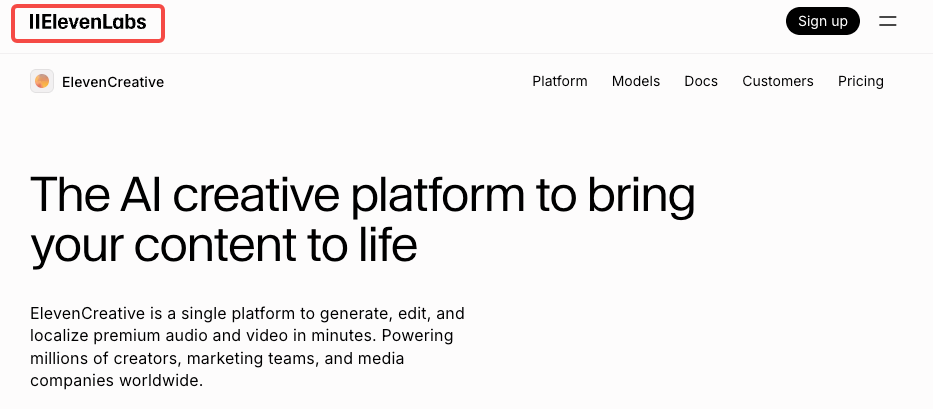Open the Customers page link
Image resolution: width=933 pixels, height=409 pixels.
click(x=777, y=81)
